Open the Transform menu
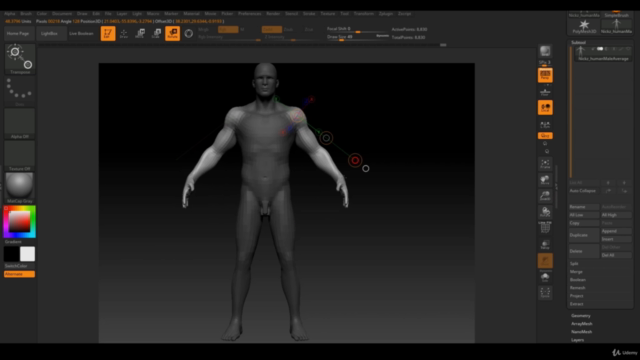Screen dimensions: 640x360 coord(364,13)
